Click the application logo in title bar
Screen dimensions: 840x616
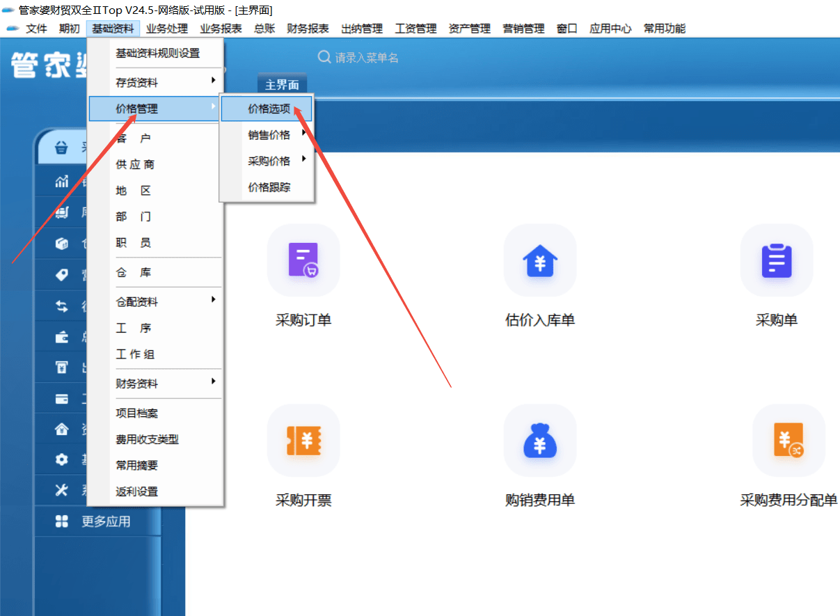(x=9, y=10)
